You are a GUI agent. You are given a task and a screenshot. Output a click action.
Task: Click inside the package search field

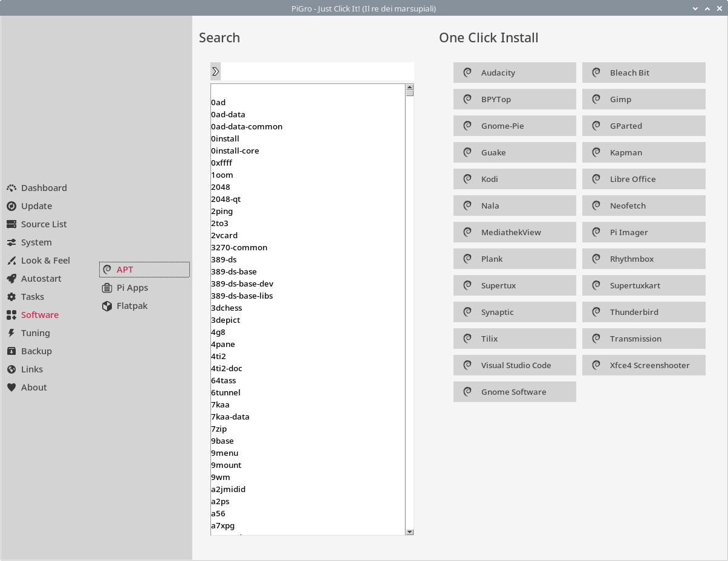click(317, 71)
